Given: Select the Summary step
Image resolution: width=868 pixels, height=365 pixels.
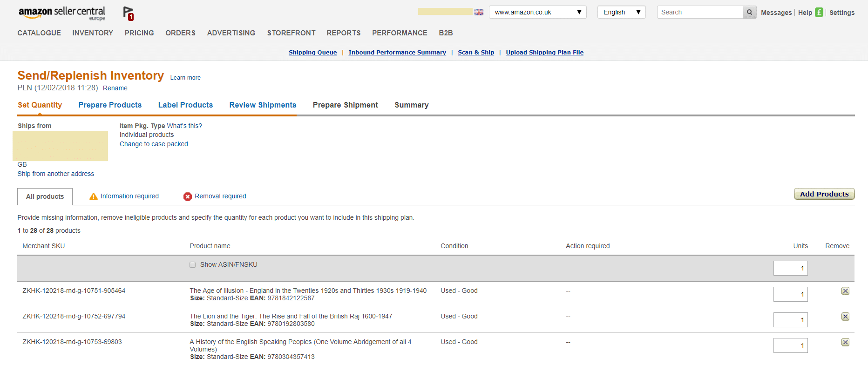Looking at the screenshot, I should coord(412,105).
